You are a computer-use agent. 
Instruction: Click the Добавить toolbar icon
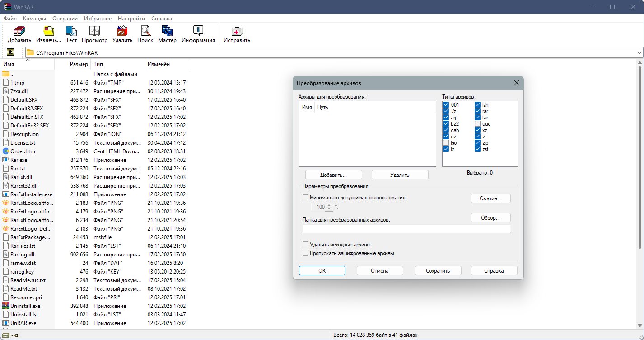point(19,31)
